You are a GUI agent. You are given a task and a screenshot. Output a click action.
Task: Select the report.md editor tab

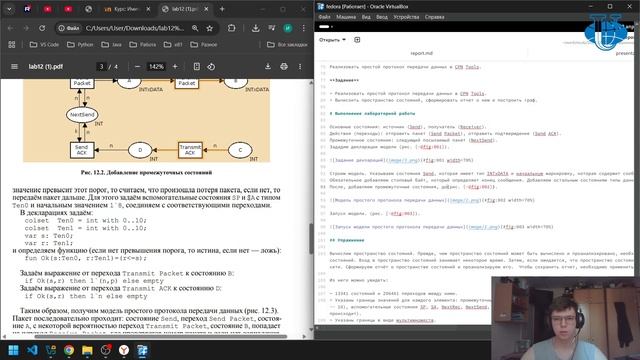422,53
